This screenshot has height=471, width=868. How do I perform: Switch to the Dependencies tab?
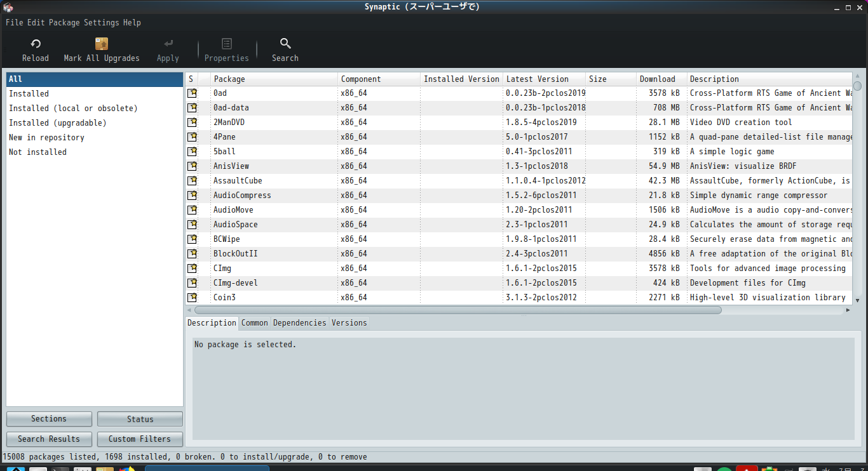coord(299,322)
